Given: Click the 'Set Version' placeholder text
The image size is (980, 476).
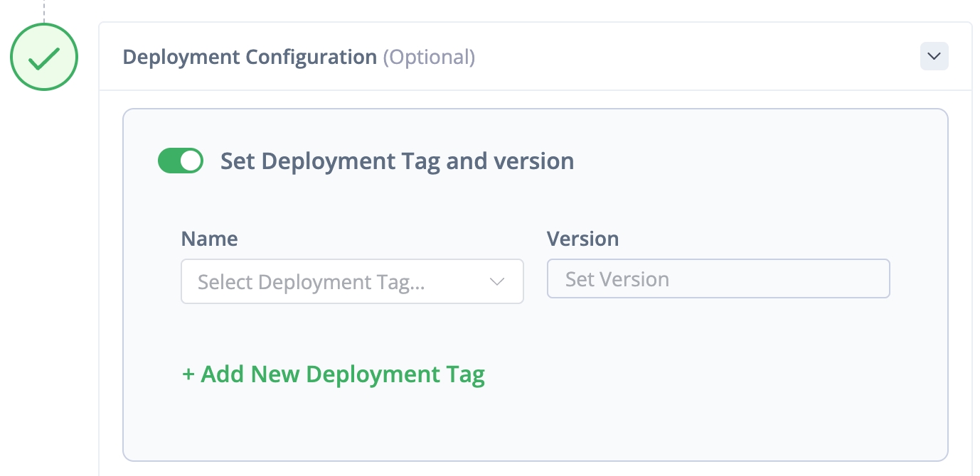Looking at the screenshot, I should [617, 279].
